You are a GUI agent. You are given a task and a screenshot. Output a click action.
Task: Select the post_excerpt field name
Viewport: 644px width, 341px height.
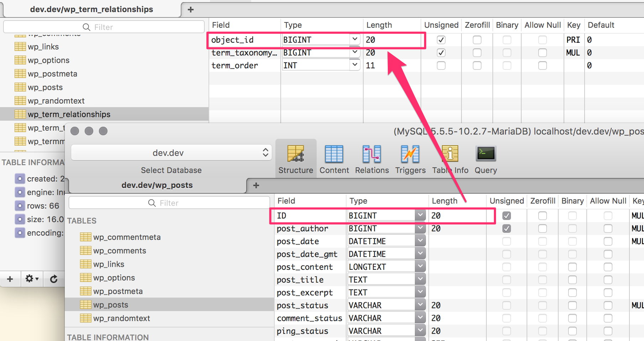coord(305,293)
